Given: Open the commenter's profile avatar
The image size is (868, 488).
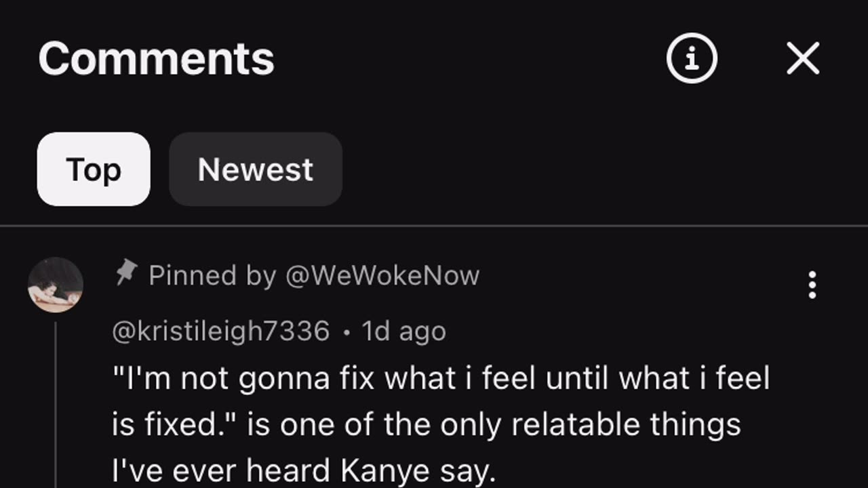Looking at the screenshot, I should [x=56, y=285].
